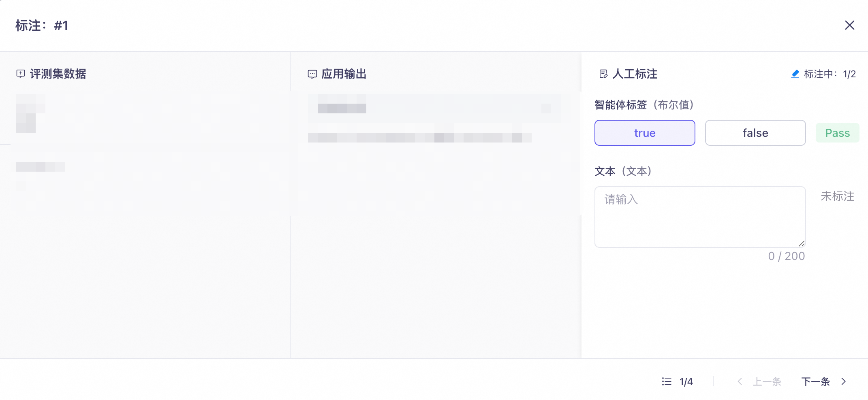Click the 未标注 status label

pyautogui.click(x=837, y=196)
